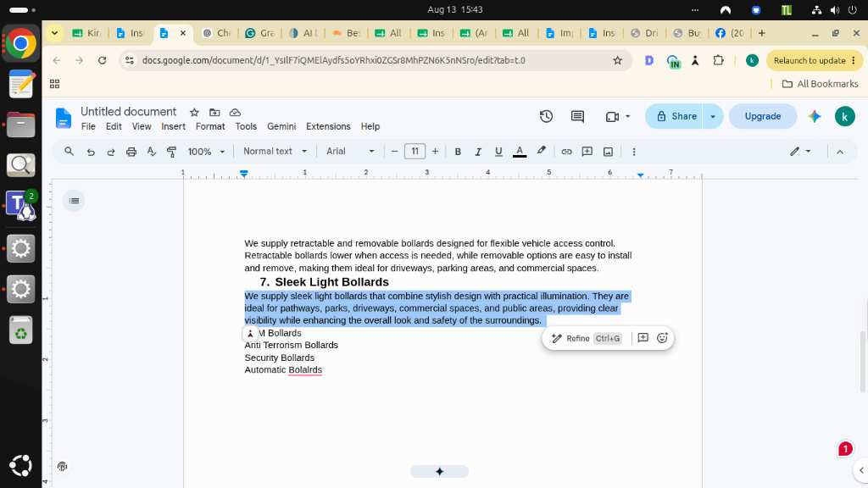868x488 pixels.
Task: Click the insert image icon
Action: (608, 152)
